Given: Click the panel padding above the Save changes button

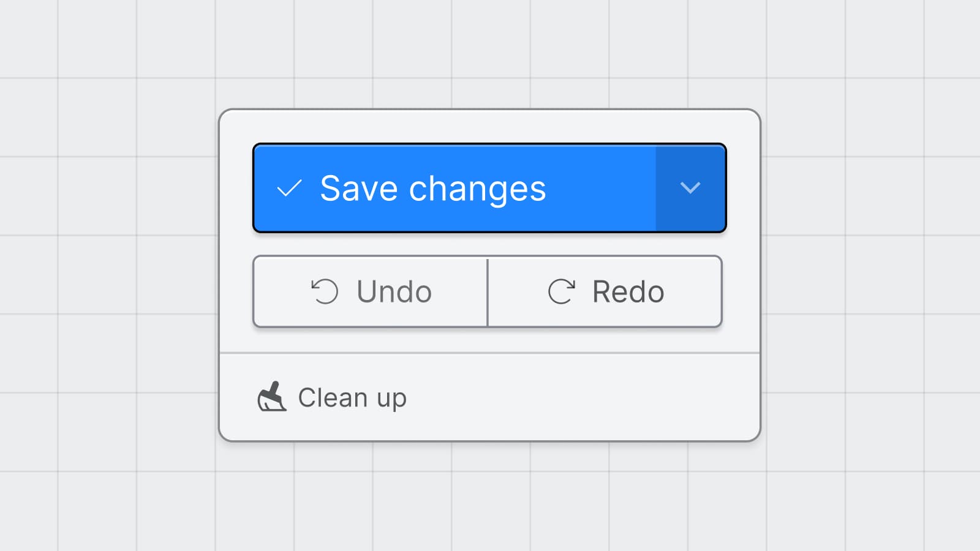Looking at the screenshot, I should click(490, 127).
